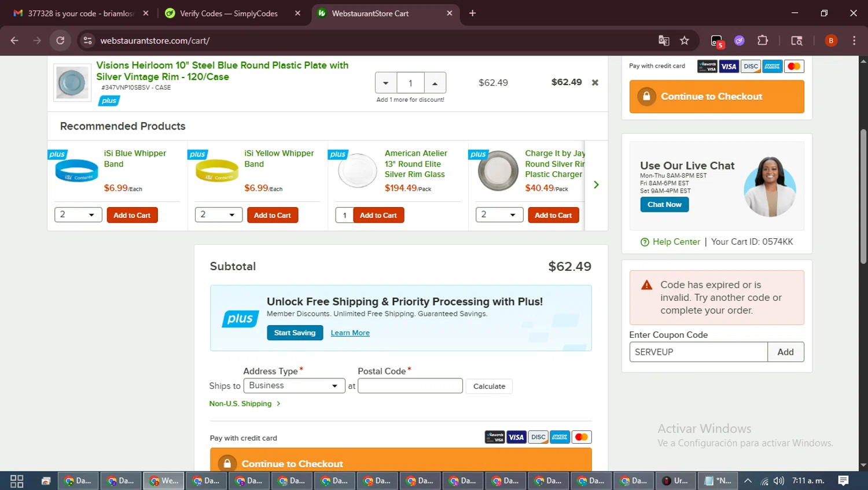Open the Help Center link

tap(670, 242)
